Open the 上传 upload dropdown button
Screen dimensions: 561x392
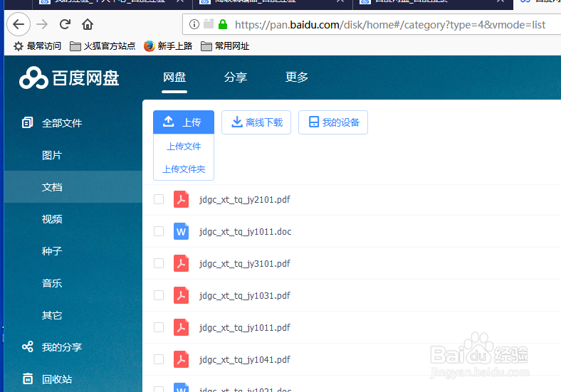pos(184,122)
